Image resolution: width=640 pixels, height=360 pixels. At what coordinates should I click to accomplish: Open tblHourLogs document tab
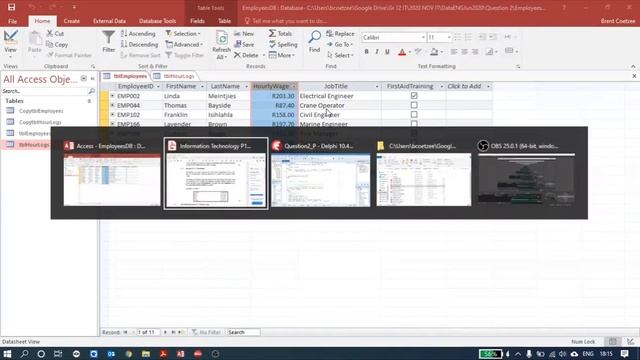tap(174, 76)
